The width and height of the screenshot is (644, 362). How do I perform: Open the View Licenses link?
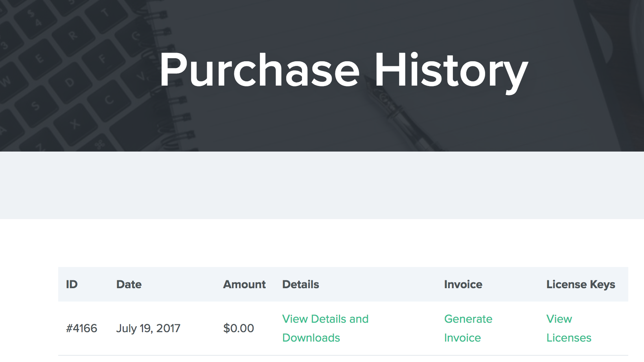point(569,328)
